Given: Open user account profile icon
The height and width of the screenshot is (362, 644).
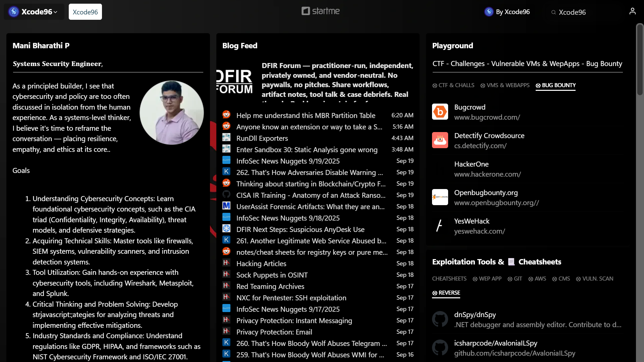Looking at the screenshot, I should pyautogui.click(x=632, y=12).
